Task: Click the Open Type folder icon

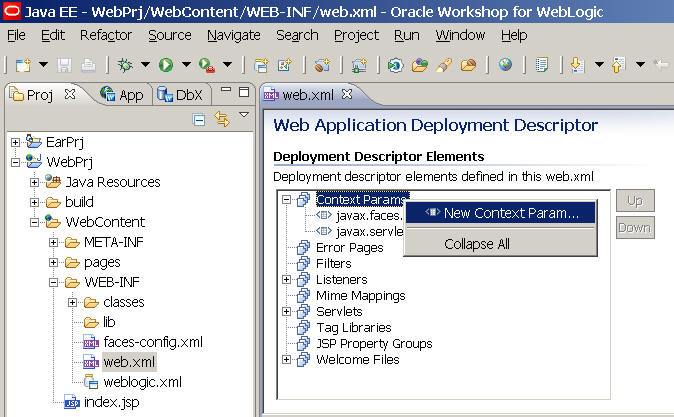Action: 420,65
